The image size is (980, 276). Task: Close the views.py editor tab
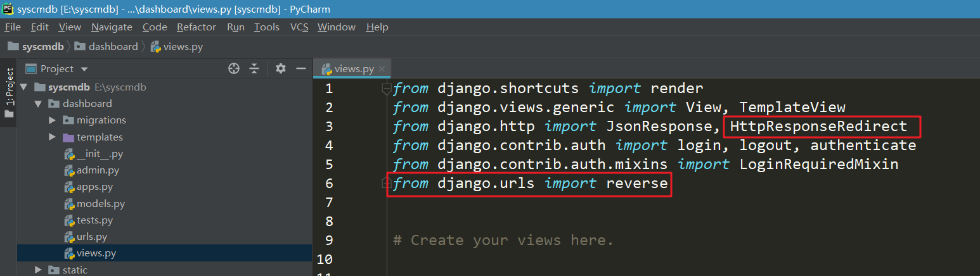coord(383,70)
